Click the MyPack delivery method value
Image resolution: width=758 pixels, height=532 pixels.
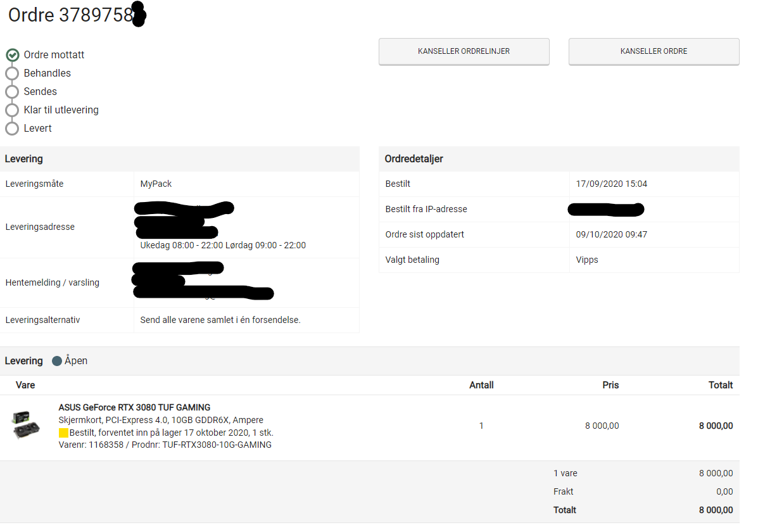point(156,184)
